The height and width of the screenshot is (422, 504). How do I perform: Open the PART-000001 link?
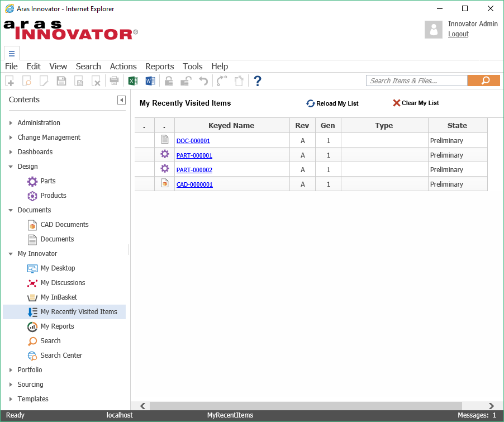click(x=194, y=155)
